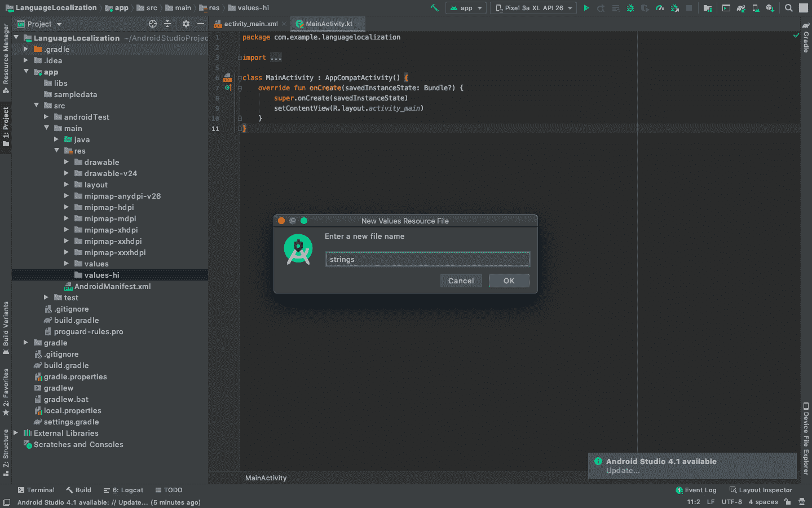Click Search Everywhere magnifier icon
Screen dimensions: 812x508
coord(788,7)
